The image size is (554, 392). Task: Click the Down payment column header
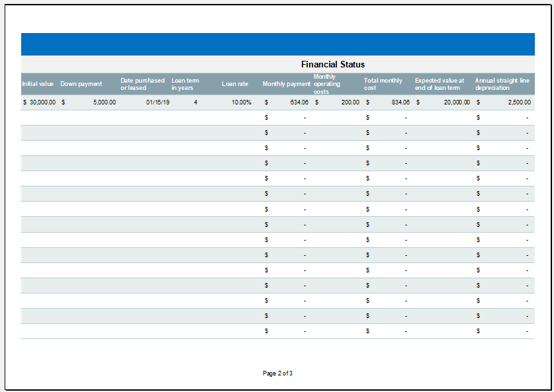[81, 84]
